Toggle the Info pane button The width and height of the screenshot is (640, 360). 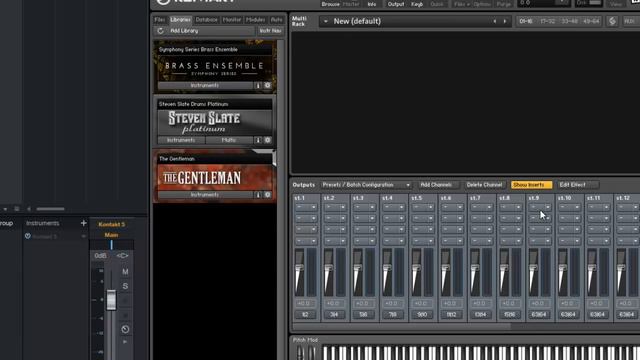pyautogui.click(x=371, y=4)
